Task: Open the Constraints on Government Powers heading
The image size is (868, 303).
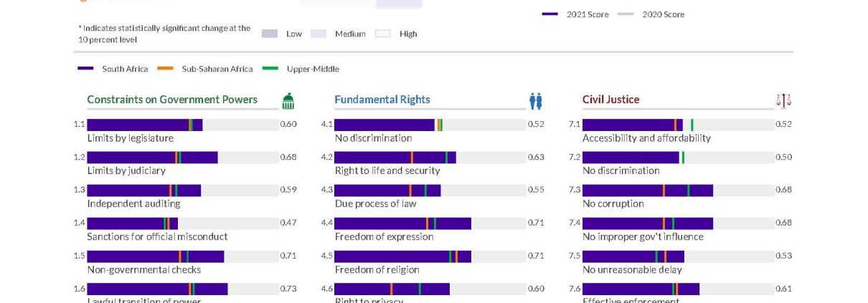Action: pos(172,100)
